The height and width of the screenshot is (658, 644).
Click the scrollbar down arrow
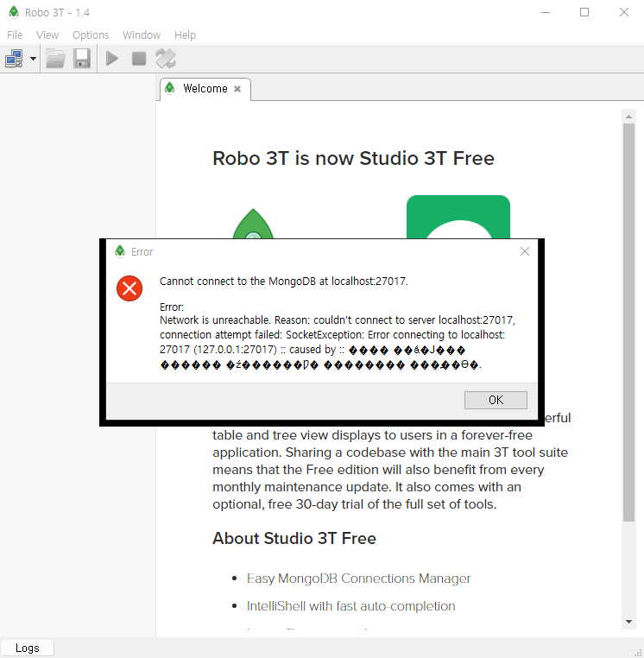[x=628, y=622]
